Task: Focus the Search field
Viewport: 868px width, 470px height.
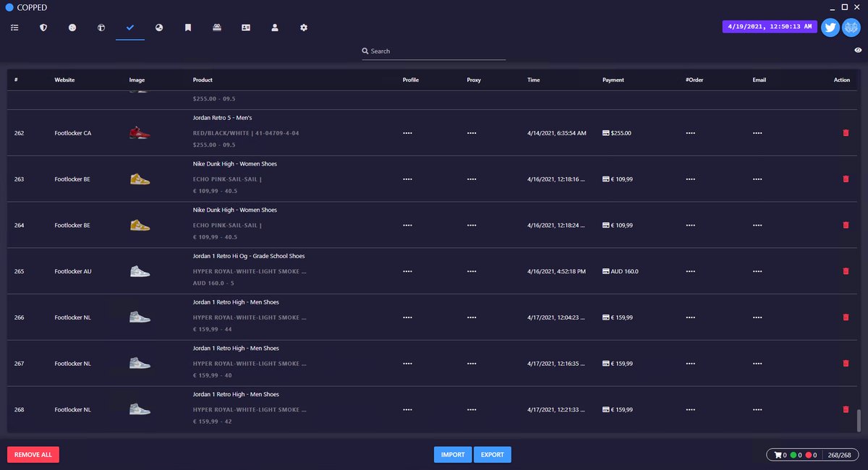Action: (x=434, y=51)
